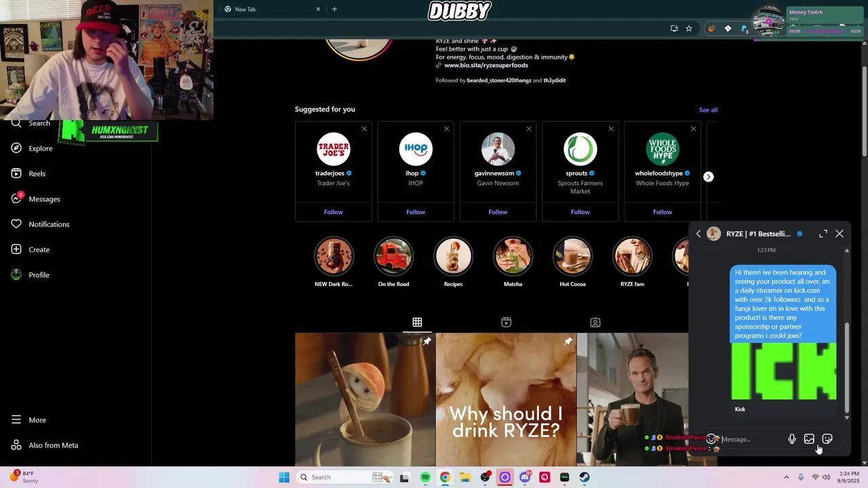The height and width of the screenshot is (488, 868).
Task: Attach photo via image icon in chat
Action: pyautogui.click(x=809, y=439)
